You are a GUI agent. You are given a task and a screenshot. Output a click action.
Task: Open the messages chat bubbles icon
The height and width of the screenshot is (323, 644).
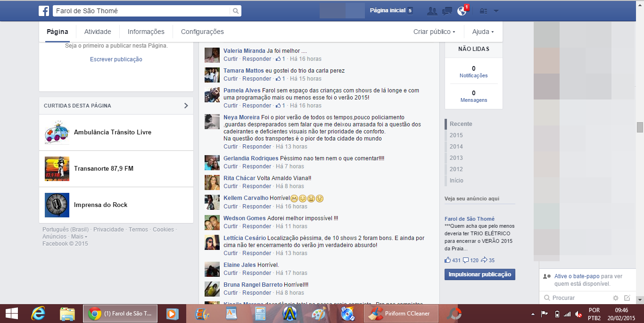(x=447, y=11)
